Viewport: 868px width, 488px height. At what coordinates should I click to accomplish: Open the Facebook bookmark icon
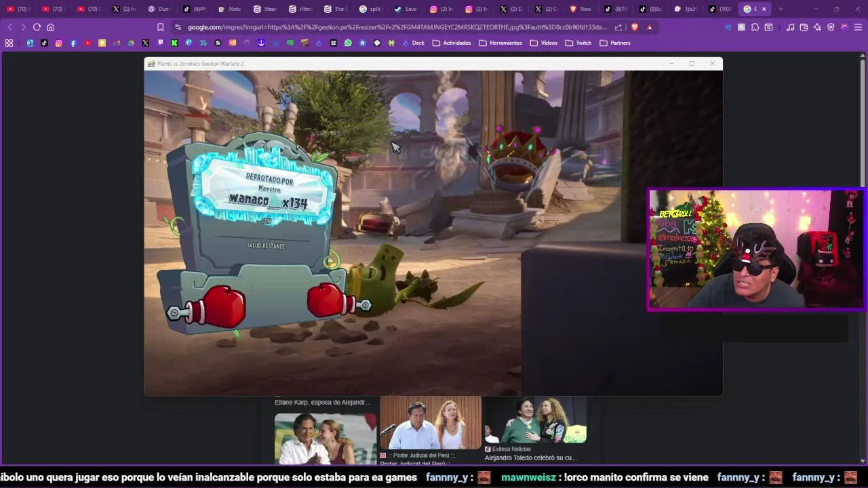click(x=73, y=43)
